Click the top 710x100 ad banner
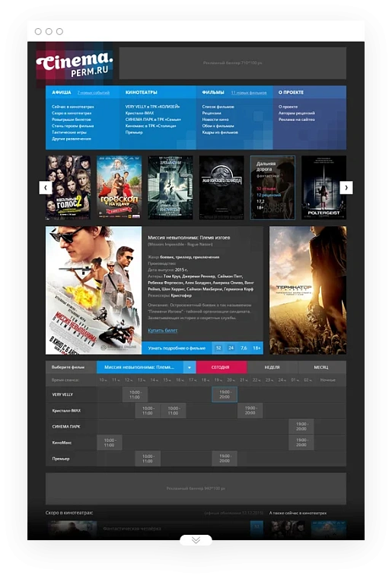 233,62
